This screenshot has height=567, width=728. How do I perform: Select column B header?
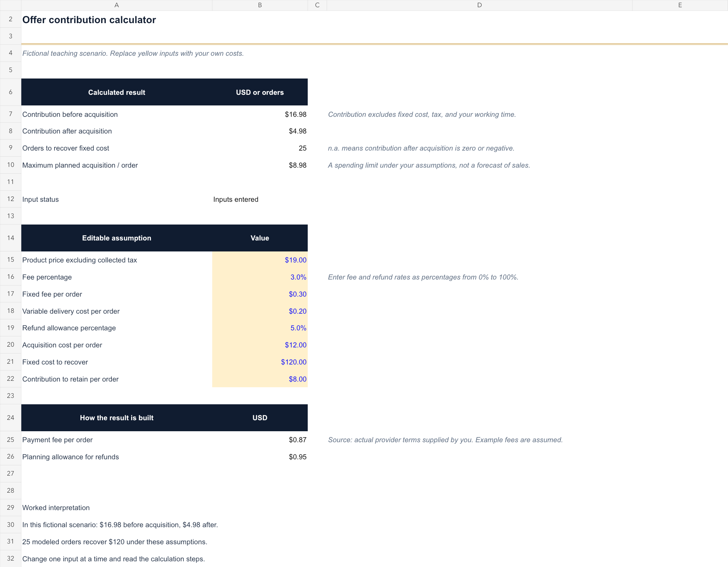[260, 5]
